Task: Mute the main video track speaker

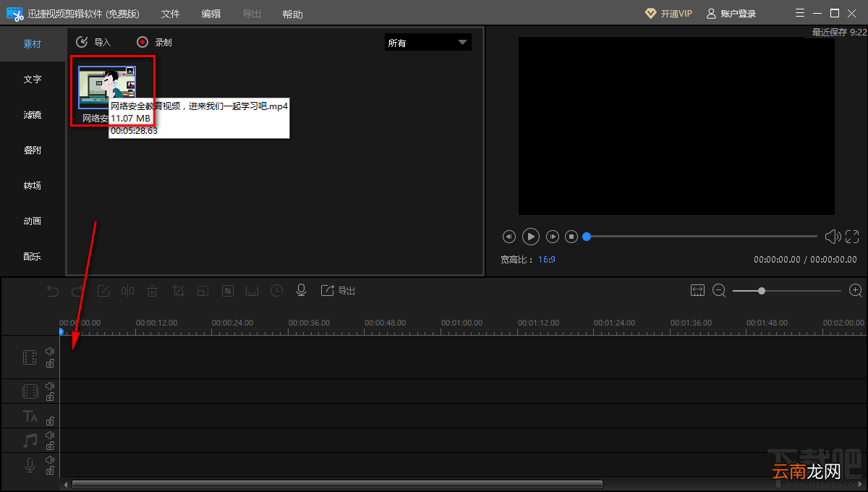Action: click(50, 351)
